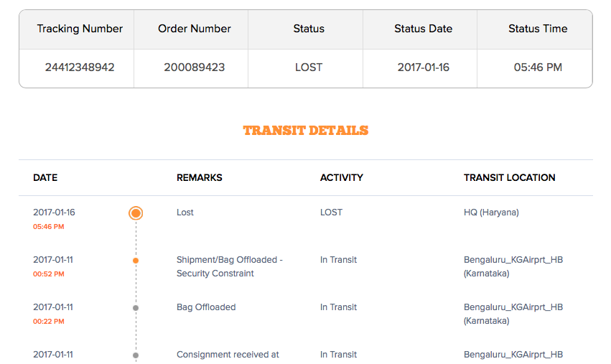Click the Order Number column header
The height and width of the screenshot is (364, 611).
(x=194, y=29)
